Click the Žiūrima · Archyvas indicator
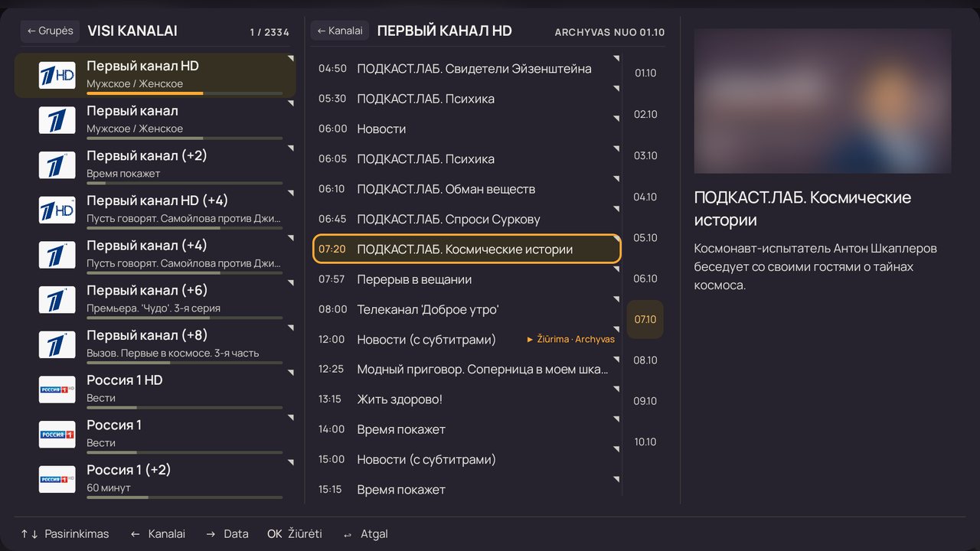The height and width of the screenshot is (551, 980). (x=571, y=339)
